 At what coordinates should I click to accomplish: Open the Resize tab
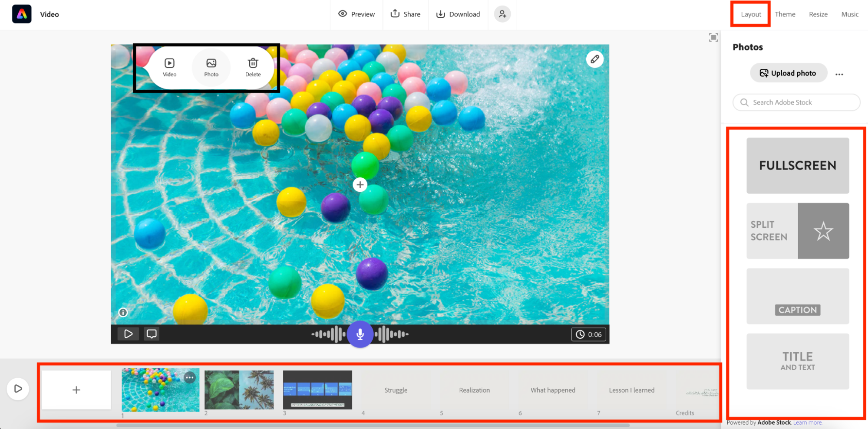point(818,14)
